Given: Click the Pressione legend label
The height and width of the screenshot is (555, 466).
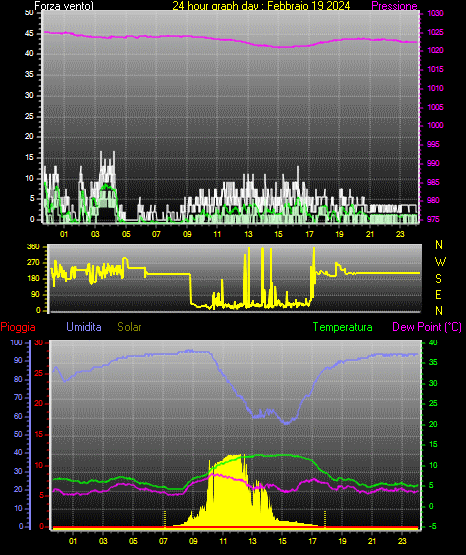Looking at the screenshot, I should (394, 6).
